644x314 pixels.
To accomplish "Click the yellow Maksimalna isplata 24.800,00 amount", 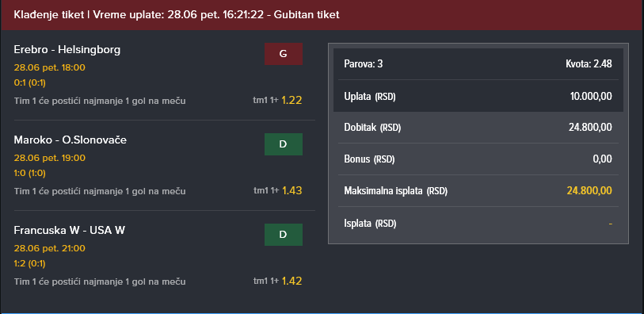I will coord(589,191).
